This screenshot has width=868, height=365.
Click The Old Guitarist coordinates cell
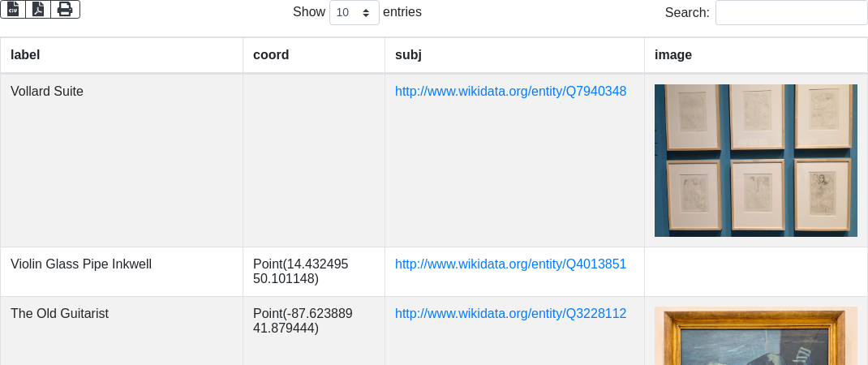[x=303, y=320]
